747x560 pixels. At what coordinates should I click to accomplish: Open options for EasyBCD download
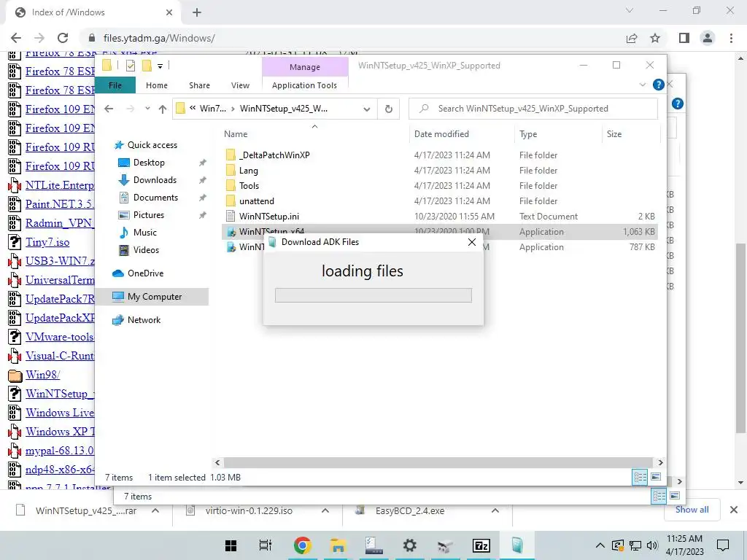pyautogui.click(x=495, y=510)
